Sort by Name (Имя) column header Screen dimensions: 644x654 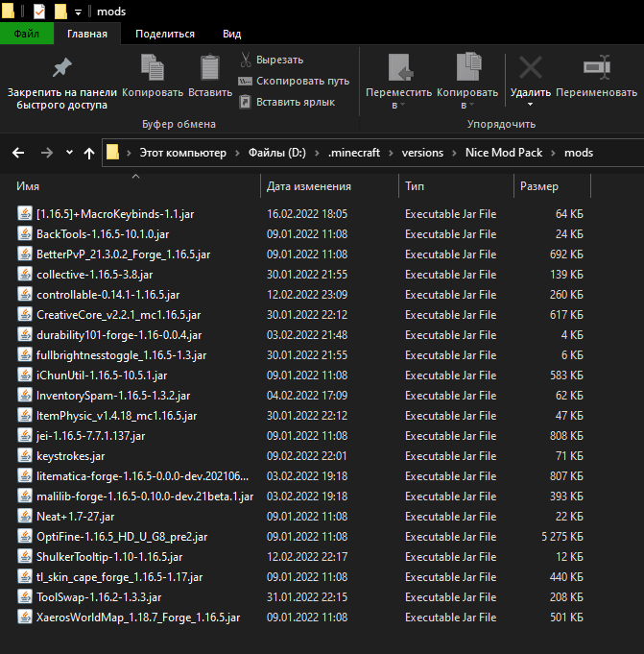coord(135,186)
